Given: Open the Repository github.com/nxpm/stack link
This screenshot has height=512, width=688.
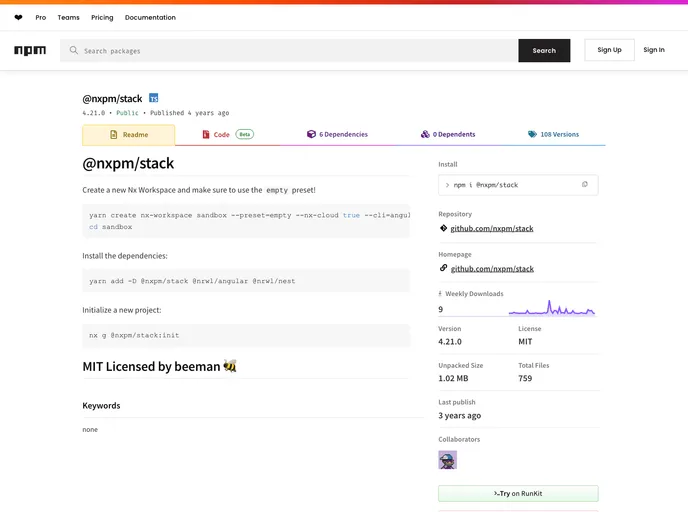Looking at the screenshot, I should [492, 228].
